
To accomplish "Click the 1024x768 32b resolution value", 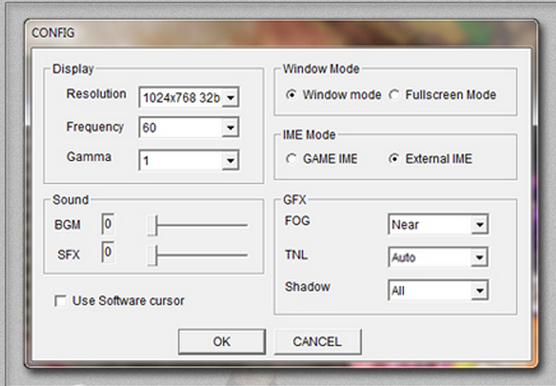I will point(181,97).
